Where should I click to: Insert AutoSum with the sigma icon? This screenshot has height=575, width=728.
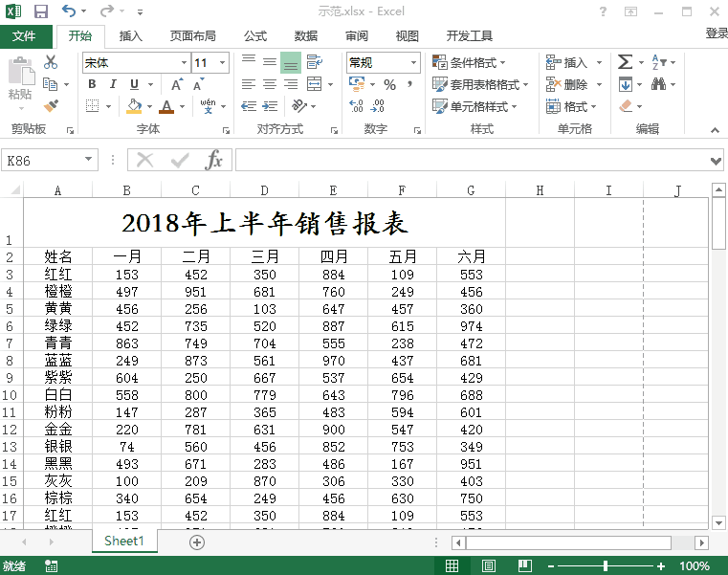[x=625, y=62]
